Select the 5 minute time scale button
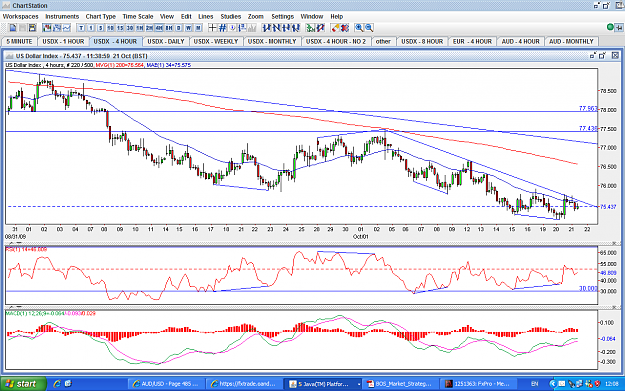625x391 pixels. coord(100,28)
